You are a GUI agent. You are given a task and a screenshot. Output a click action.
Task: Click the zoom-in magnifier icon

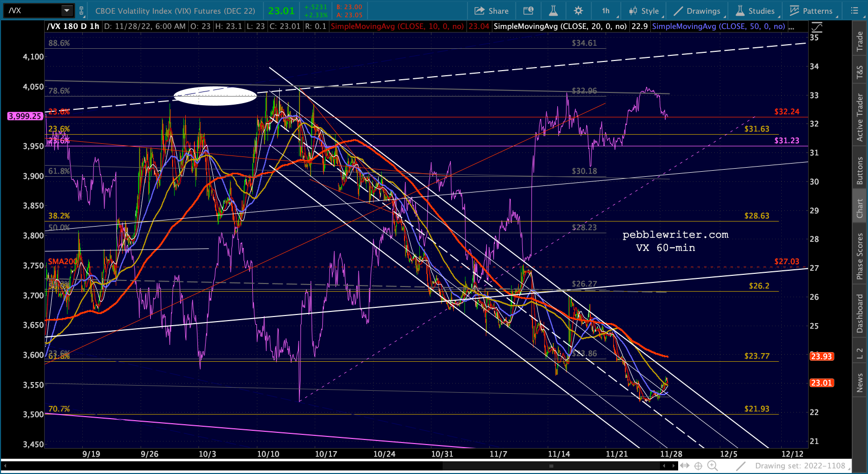click(x=713, y=466)
